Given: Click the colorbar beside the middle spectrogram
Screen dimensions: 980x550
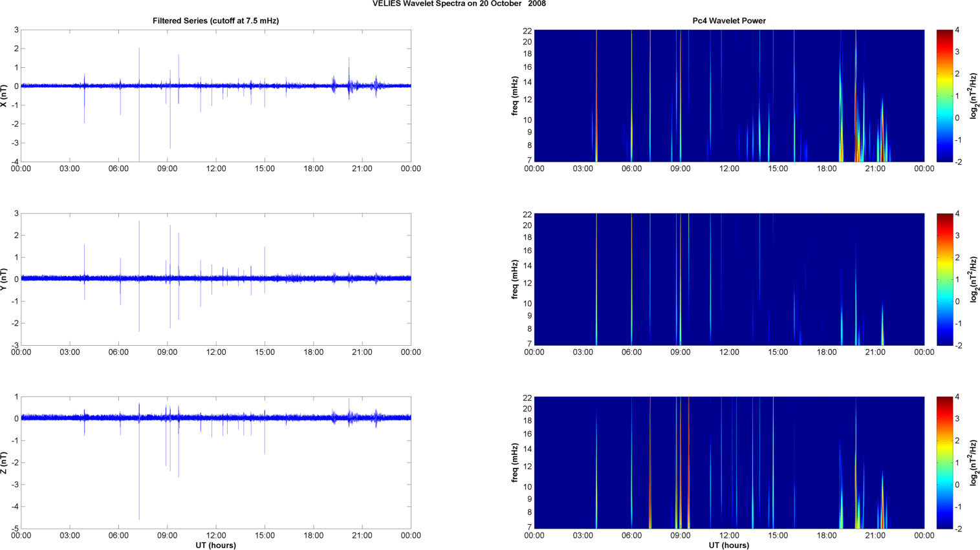Looking at the screenshot, I should click(944, 279).
